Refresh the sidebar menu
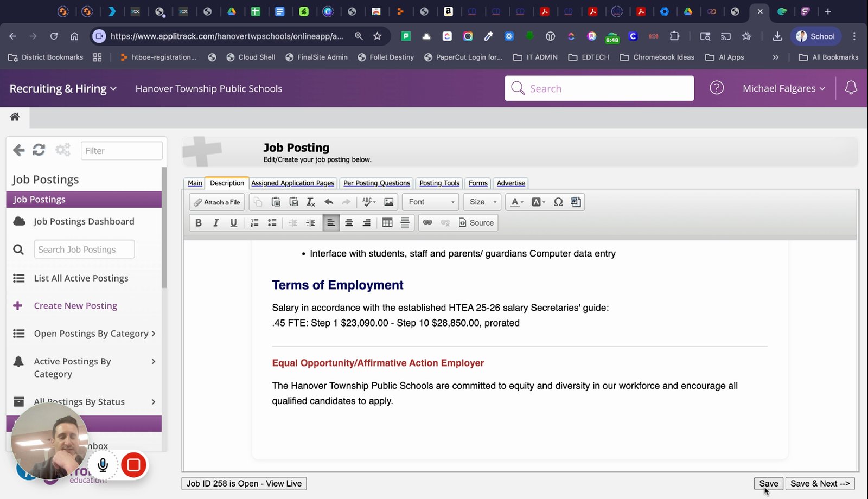The width and height of the screenshot is (868, 499). tap(39, 150)
